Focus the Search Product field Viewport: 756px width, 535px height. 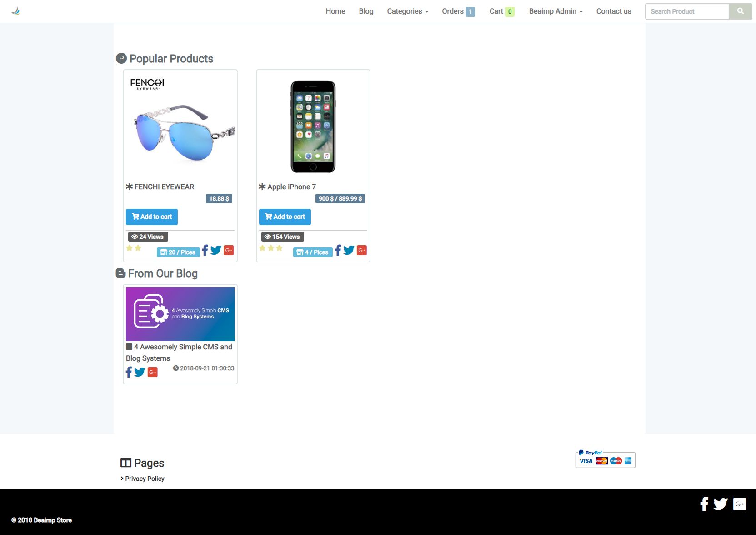(x=687, y=11)
